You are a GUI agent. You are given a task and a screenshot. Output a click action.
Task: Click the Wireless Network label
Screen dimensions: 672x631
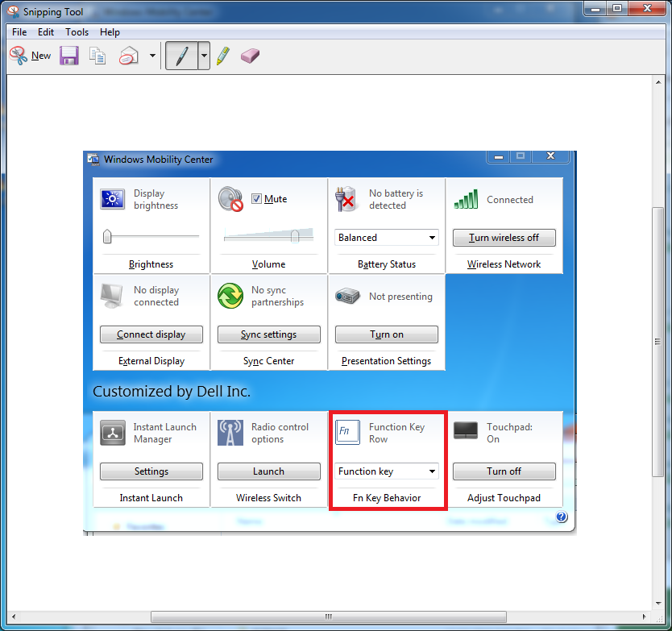(504, 264)
